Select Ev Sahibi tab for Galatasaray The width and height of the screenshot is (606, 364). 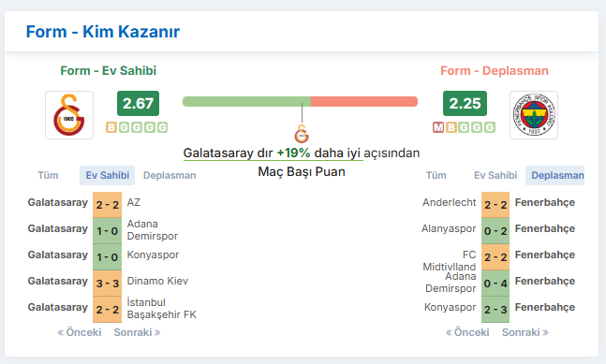(108, 175)
